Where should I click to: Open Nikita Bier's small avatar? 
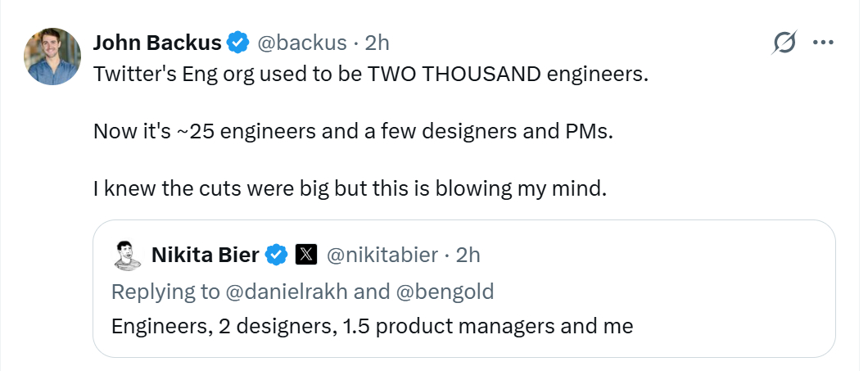pos(127,255)
